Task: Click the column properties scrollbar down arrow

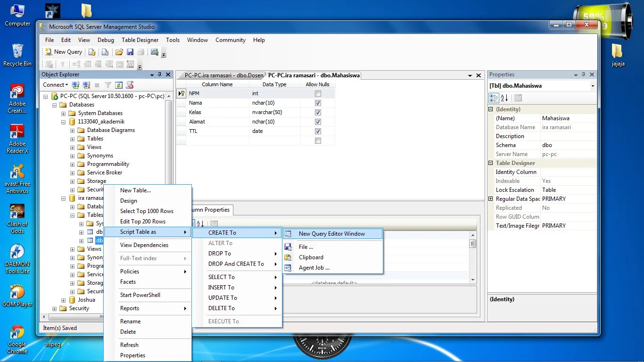Action: pyautogui.click(x=473, y=280)
